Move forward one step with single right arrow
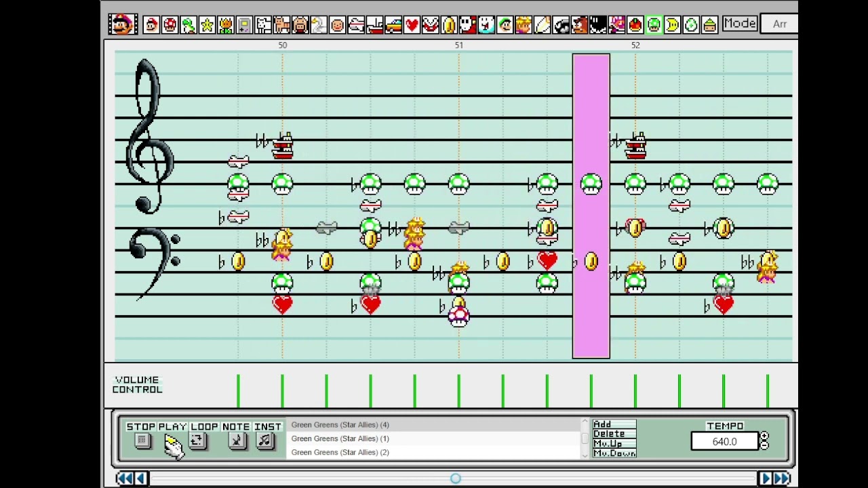Image resolution: width=868 pixels, height=488 pixels. click(x=766, y=479)
